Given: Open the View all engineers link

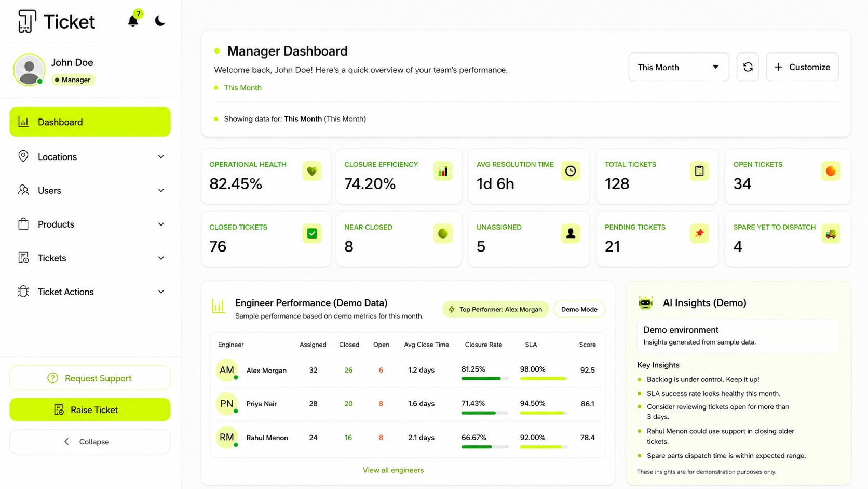Looking at the screenshot, I should click(x=393, y=470).
